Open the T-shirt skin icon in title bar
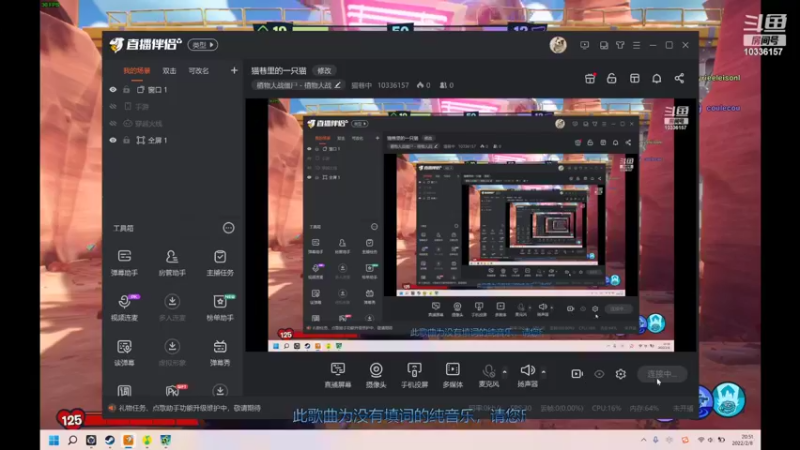 [x=620, y=45]
